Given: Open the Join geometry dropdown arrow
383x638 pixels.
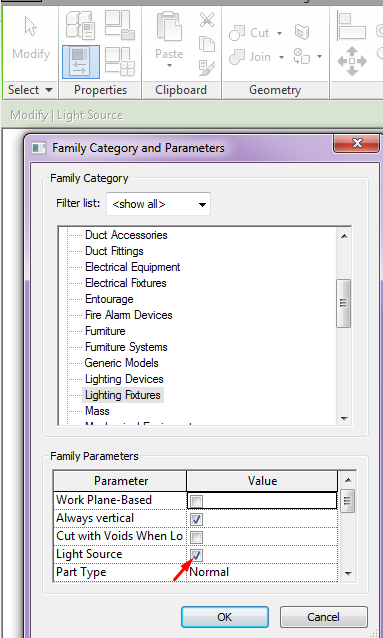Looking at the screenshot, I should pyautogui.click(x=281, y=57).
